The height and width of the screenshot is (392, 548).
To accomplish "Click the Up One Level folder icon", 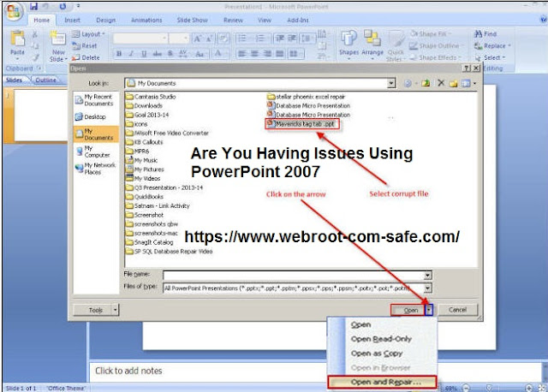I will (x=426, y=83).
